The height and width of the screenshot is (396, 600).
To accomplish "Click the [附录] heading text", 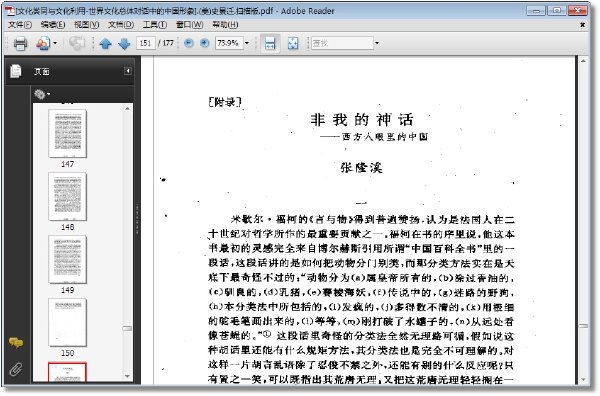I will tap(225, 102).
